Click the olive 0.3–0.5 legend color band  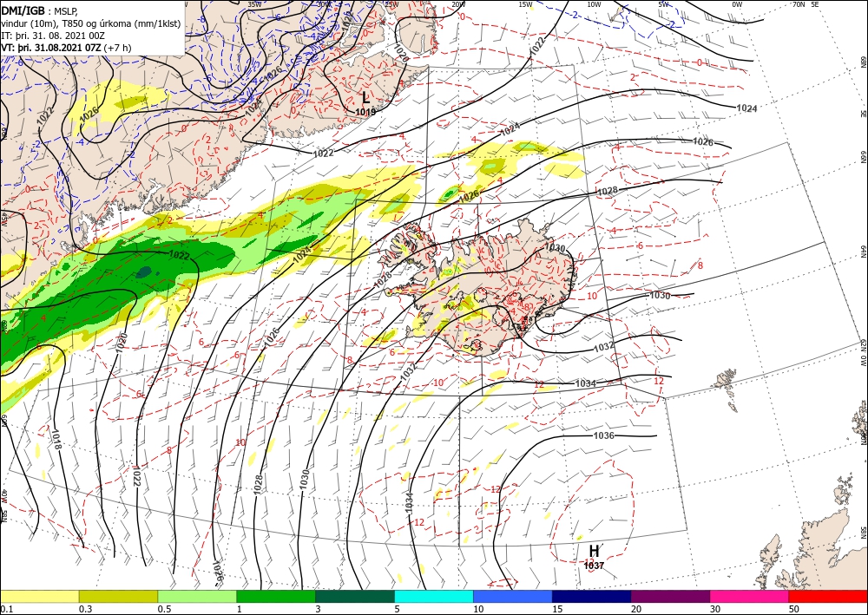118,596
